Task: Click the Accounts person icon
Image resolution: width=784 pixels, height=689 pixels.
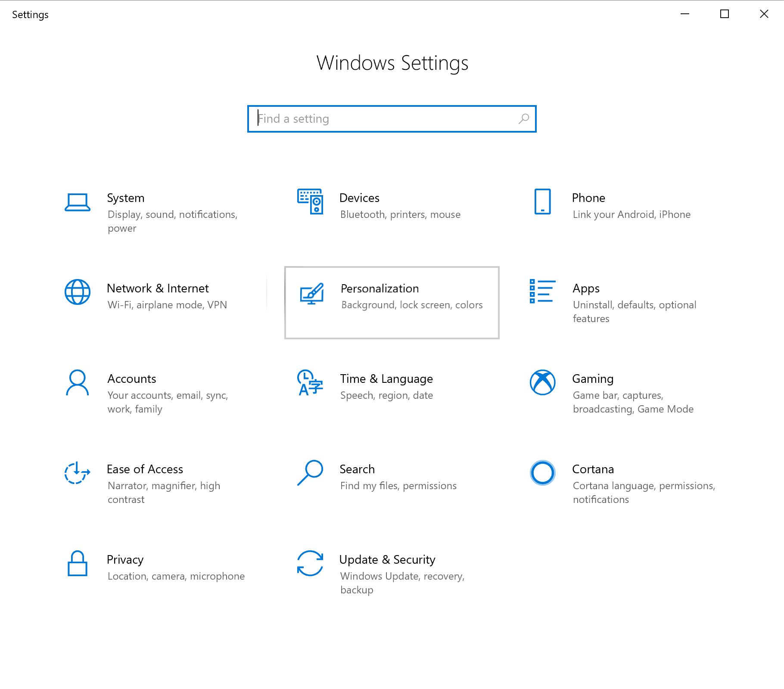Action: tap(78, 382)
